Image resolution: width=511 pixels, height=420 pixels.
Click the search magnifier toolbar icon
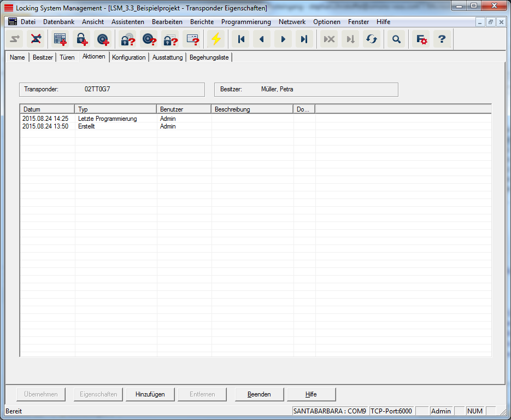click(396, 39)
